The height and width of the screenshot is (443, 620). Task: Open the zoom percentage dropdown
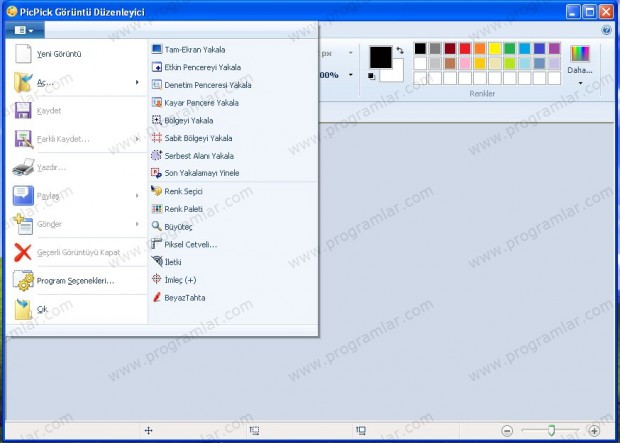click(x=350, y=75)
